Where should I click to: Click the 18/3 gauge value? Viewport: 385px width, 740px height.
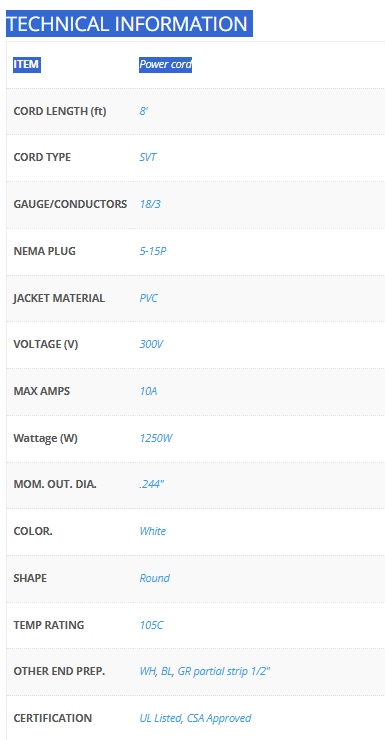(150, 204)
